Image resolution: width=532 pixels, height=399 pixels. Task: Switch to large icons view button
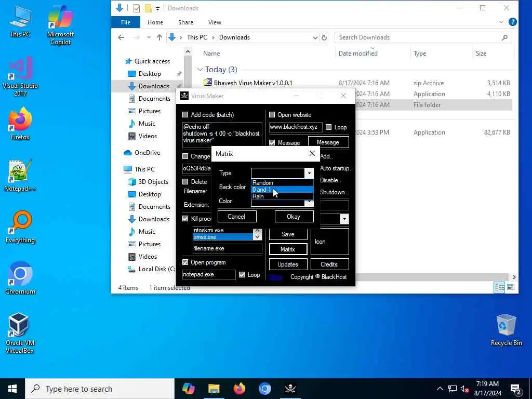coord(511,287)
